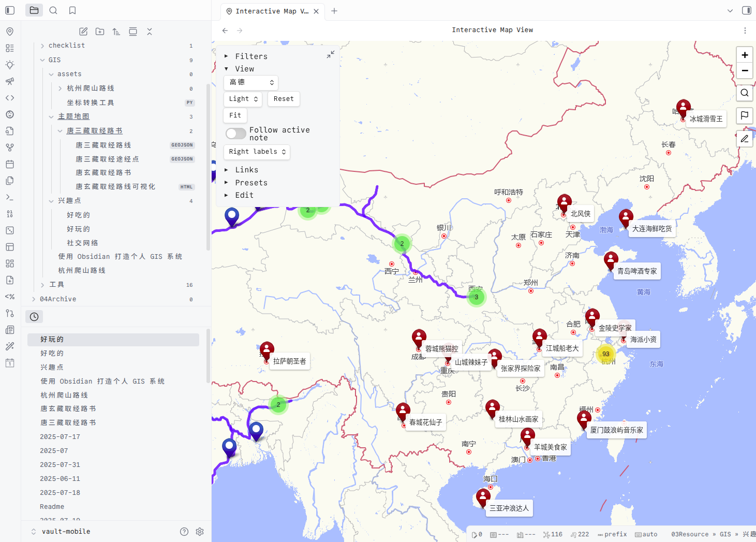Open the 唐三藏取经路线 GeoJSON file

tap(103, 145)
